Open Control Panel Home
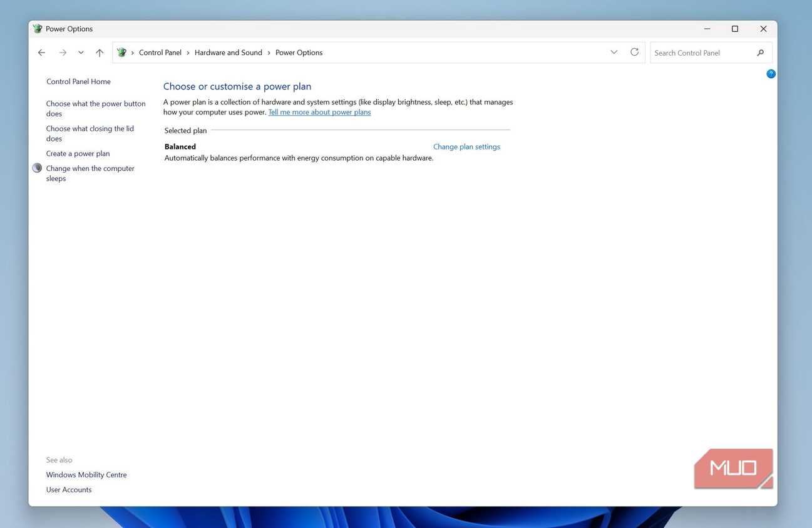 click(78, 81)
